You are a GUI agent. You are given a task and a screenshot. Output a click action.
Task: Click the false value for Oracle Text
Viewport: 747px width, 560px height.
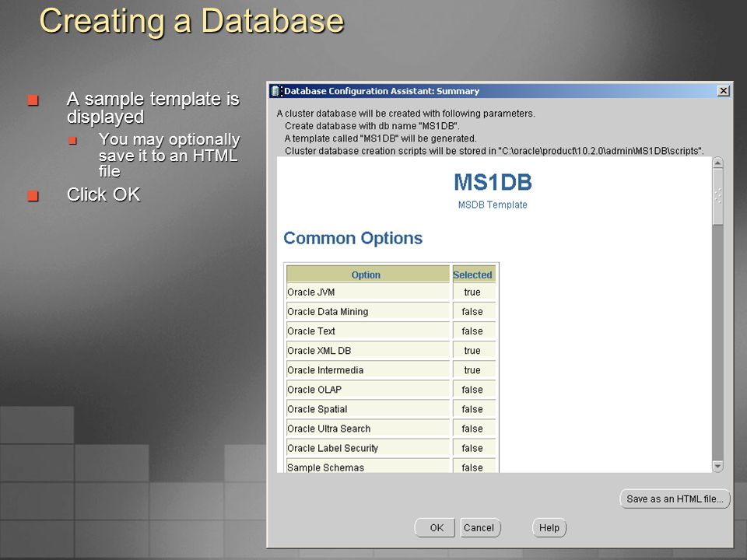click(x=472, y=331)
